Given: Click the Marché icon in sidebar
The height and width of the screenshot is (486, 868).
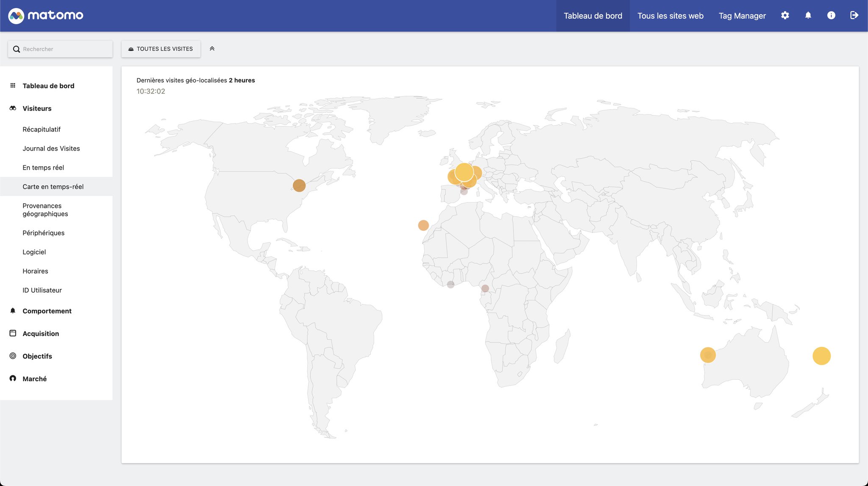Looking at the screenshot, I should [x=13, y=378].
